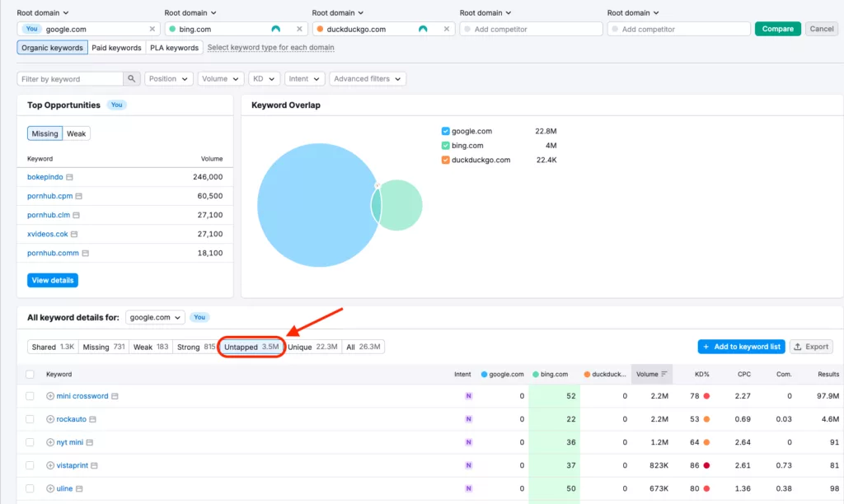Image resolution: width=844 pixels, height=504 pixels.
Task: Open the KD filter dropdown
Action: coord(264,78)
